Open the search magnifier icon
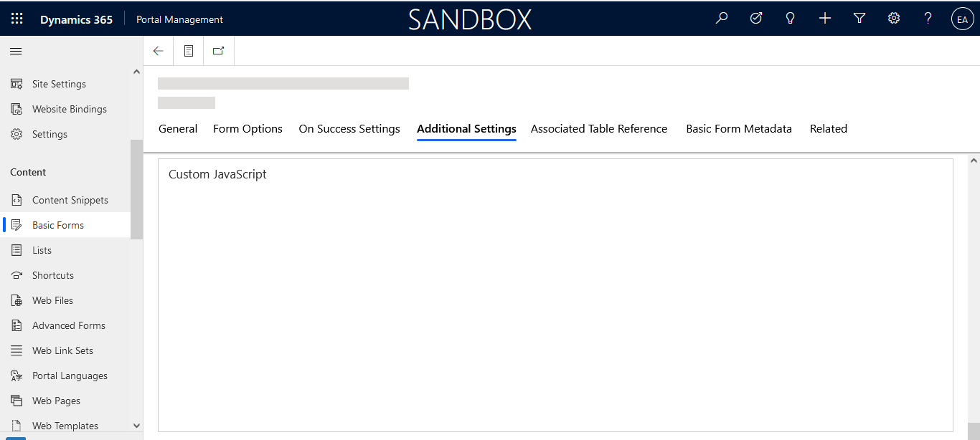 722,19
